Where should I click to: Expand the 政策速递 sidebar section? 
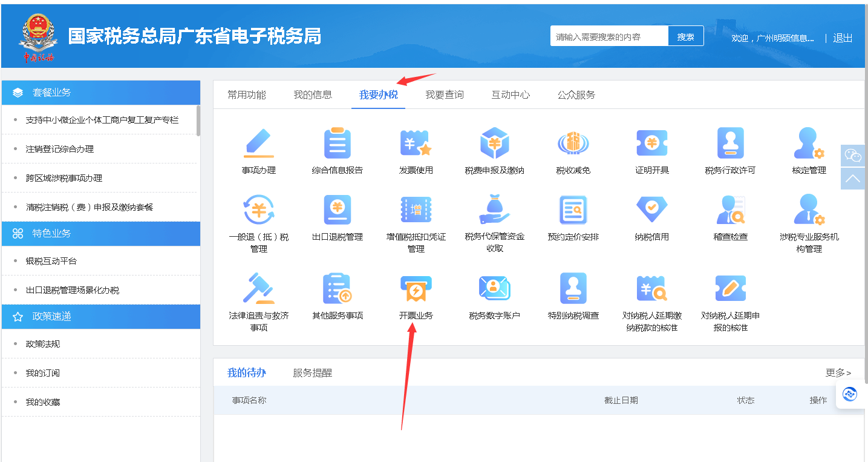click(101, 317)
